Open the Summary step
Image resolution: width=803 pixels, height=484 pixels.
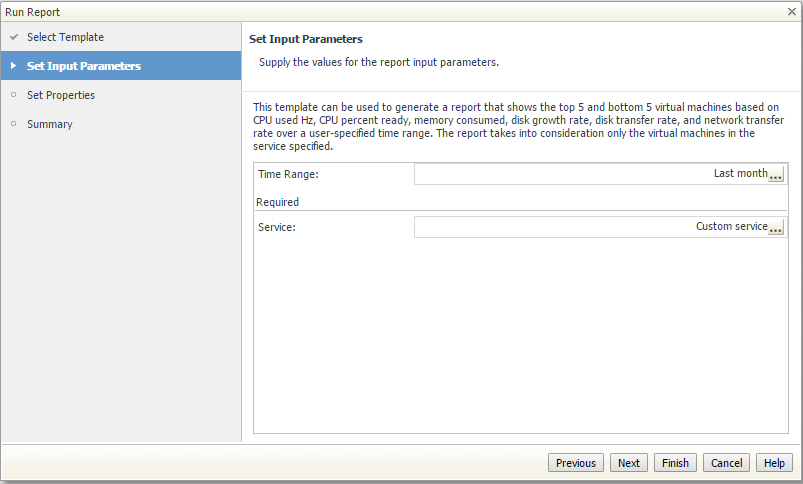click(50, 124)
